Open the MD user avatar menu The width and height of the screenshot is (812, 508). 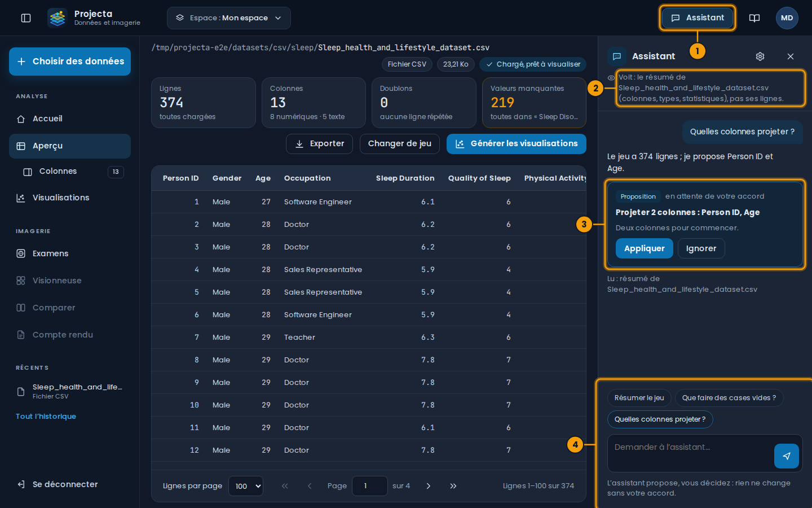click(787, 18)
